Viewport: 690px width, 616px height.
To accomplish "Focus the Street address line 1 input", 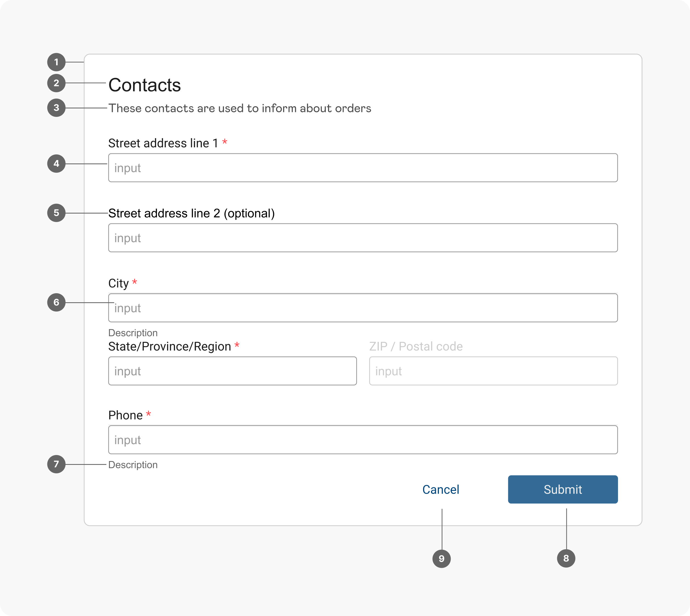I will tap(363, 168).
